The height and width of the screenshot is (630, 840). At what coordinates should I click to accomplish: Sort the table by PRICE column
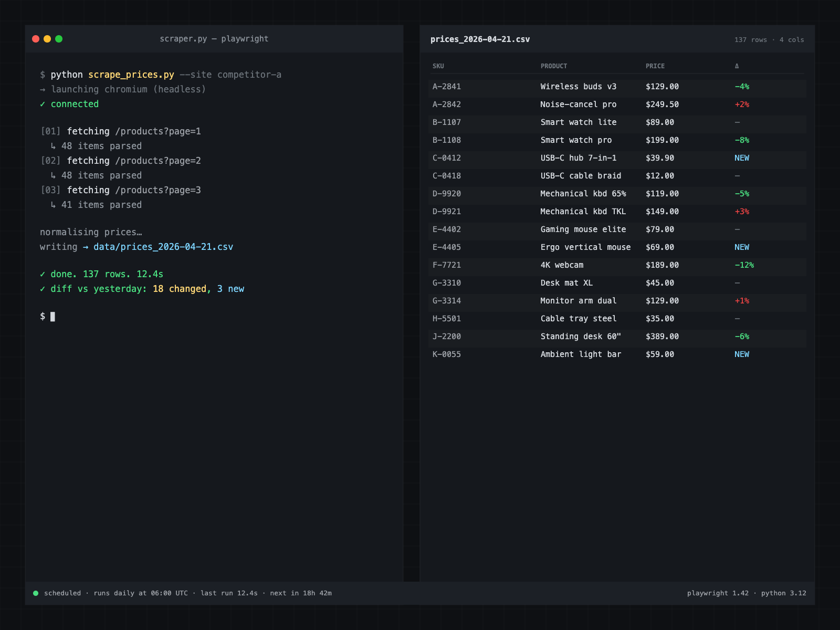pos(655,66)
